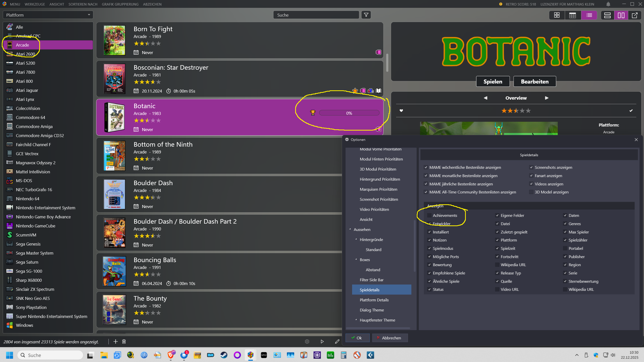Collapse the Hintergründe tree node
644x362 pixels.
pyautogui.click(x=356, y=239)
